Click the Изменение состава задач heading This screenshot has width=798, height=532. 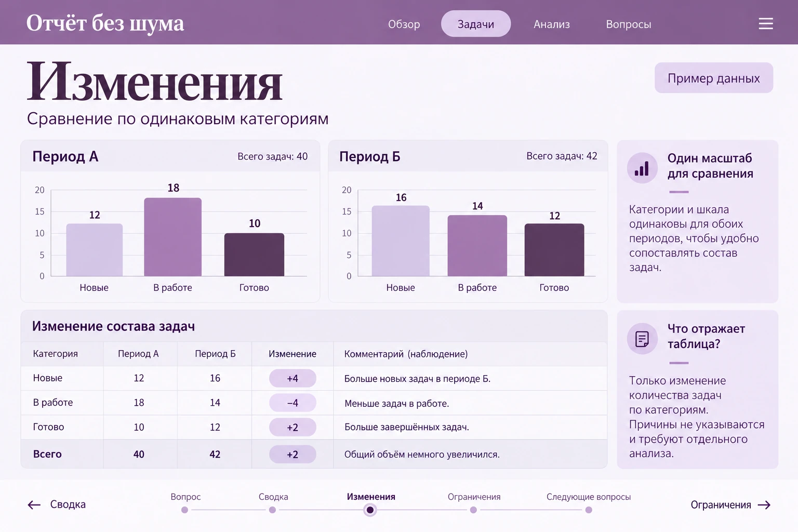coord(113,326)
